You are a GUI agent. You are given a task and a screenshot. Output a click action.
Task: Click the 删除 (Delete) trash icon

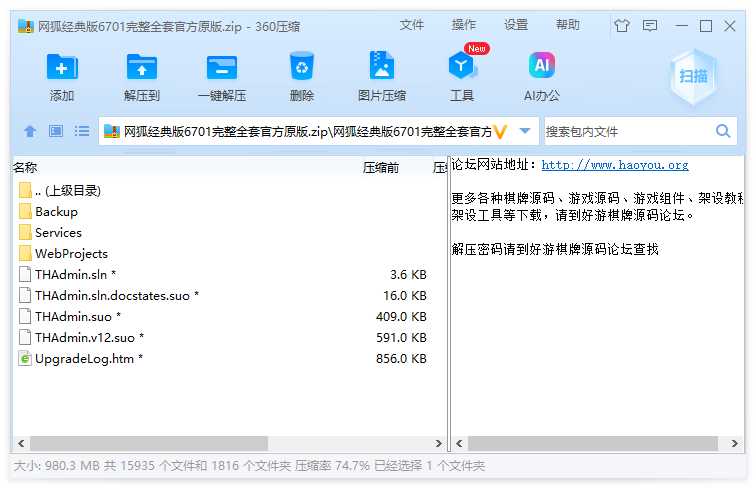click(x=302, y=66)
